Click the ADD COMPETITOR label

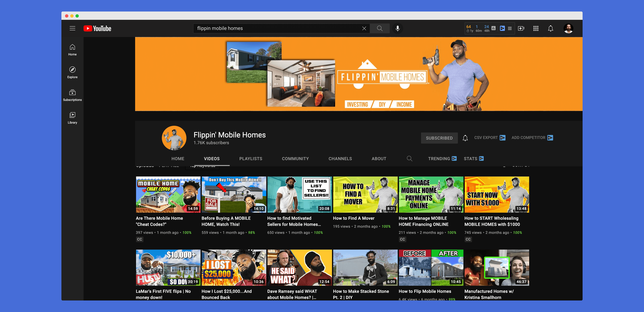click(x=528, y=138)
